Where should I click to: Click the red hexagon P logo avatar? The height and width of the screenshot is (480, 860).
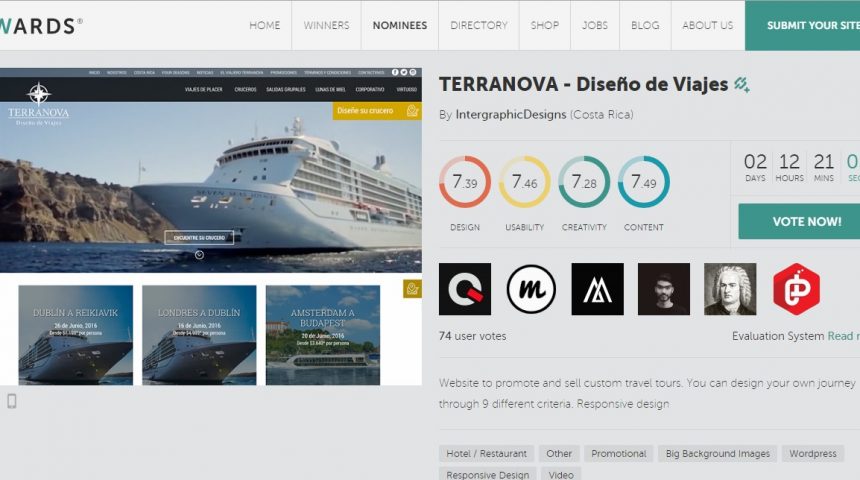796,289
